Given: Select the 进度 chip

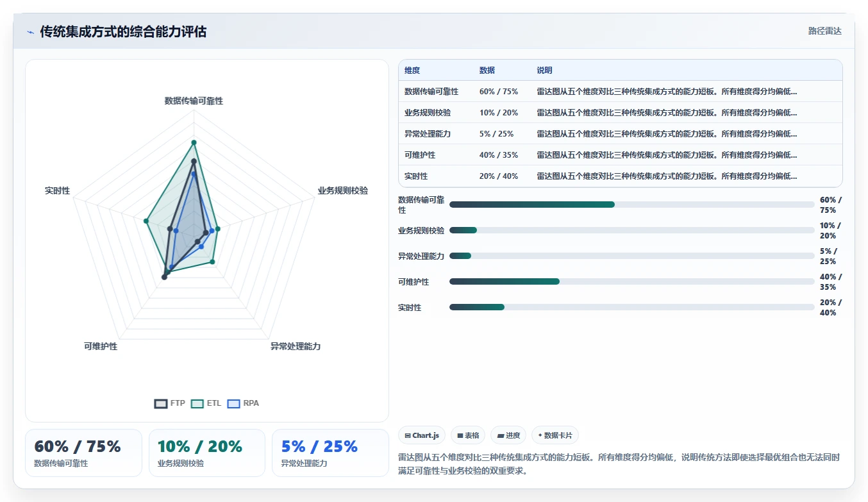Looking at the screenshot, I should 508,435.
